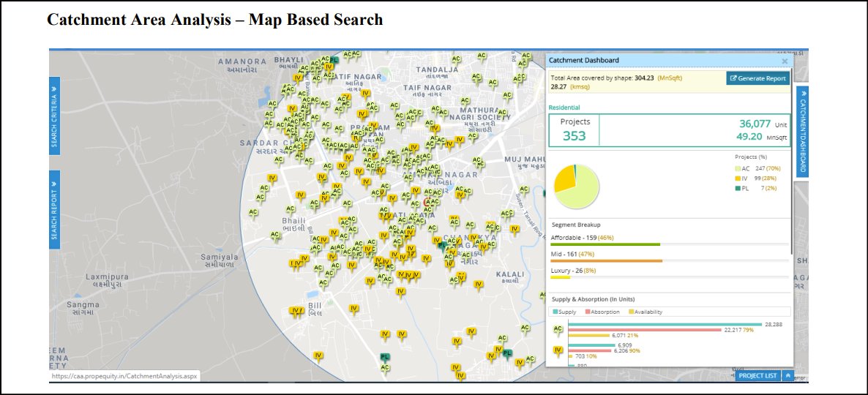The height and width of the screenshot is (395, 868).
Task: Click the IV absorption bar showing 6,206
Action: click(x=590, y=350)
